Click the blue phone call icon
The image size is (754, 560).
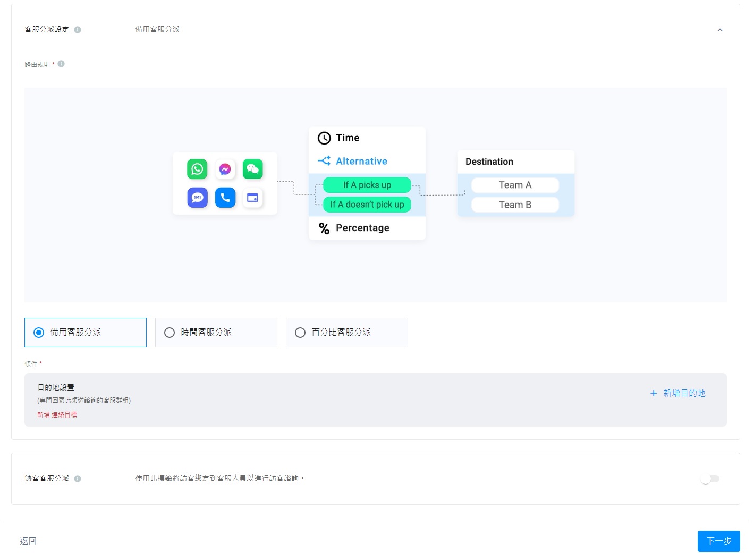225,198
